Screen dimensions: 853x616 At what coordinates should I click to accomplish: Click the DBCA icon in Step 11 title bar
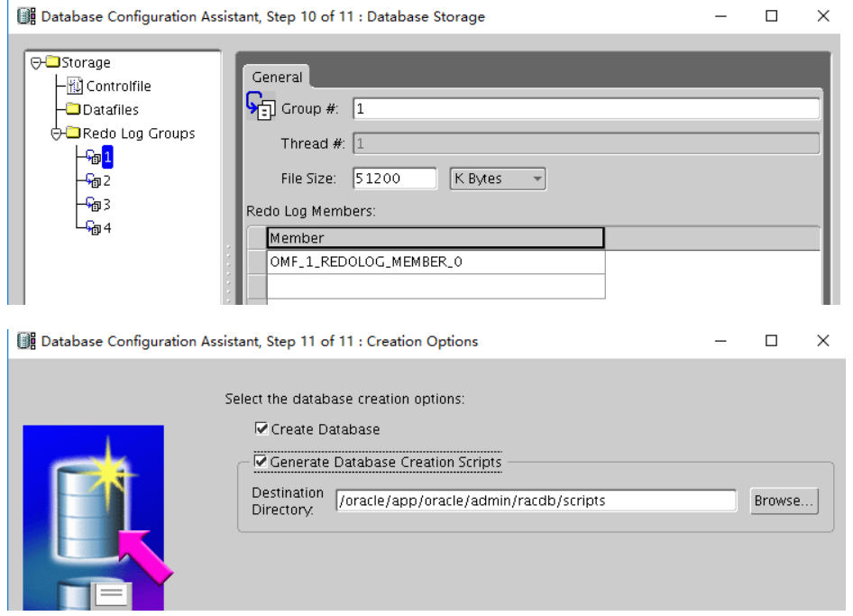pos(26,341)
